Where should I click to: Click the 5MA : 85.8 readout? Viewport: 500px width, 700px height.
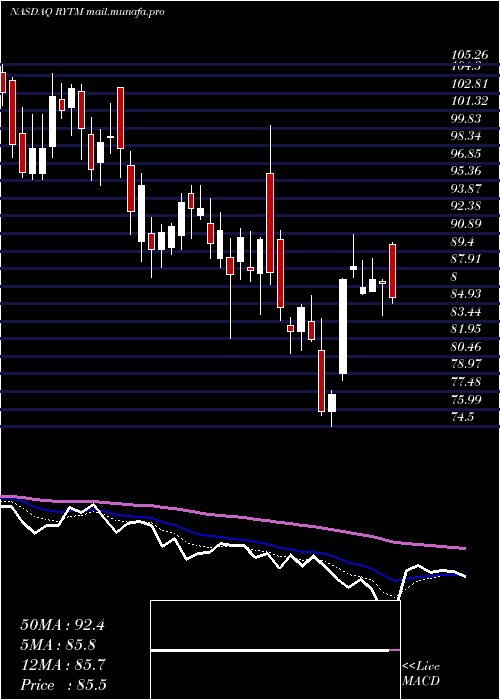coord(58,645)
